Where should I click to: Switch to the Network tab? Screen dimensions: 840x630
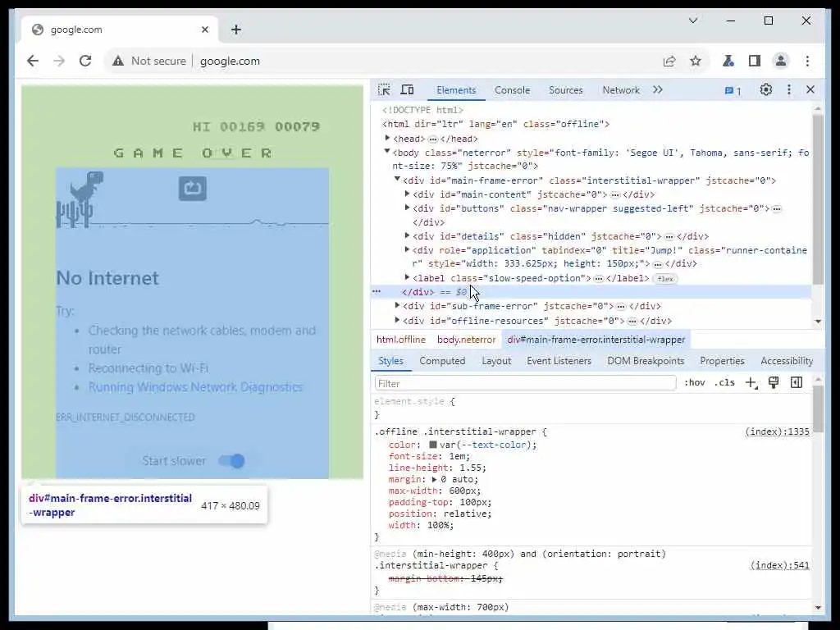coord(621,90)
